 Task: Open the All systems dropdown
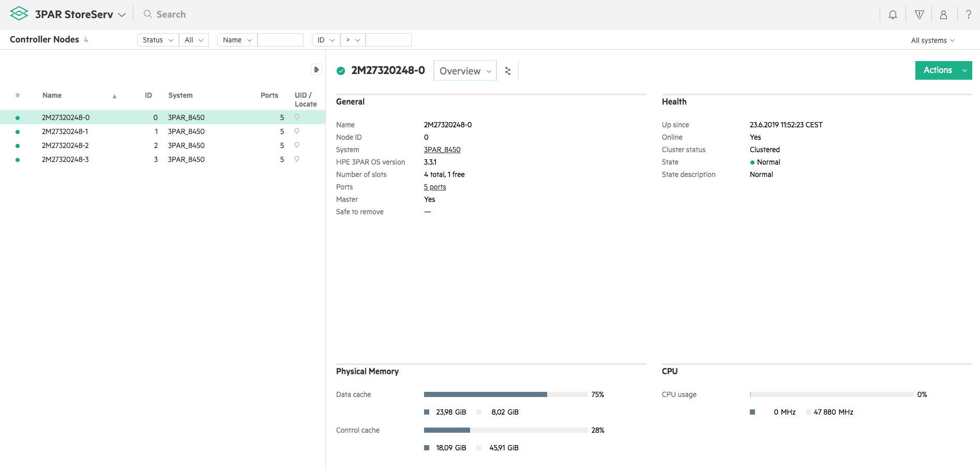point(932,40)
